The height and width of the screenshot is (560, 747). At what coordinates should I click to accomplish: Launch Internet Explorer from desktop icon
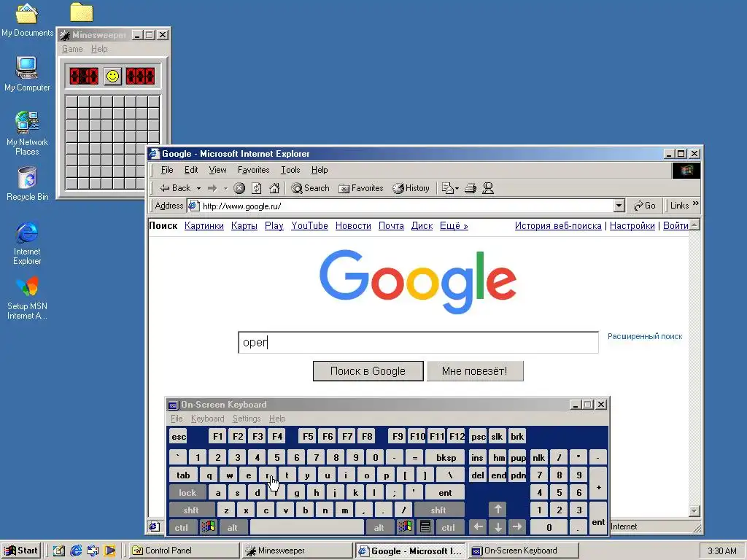click(27, 243)
